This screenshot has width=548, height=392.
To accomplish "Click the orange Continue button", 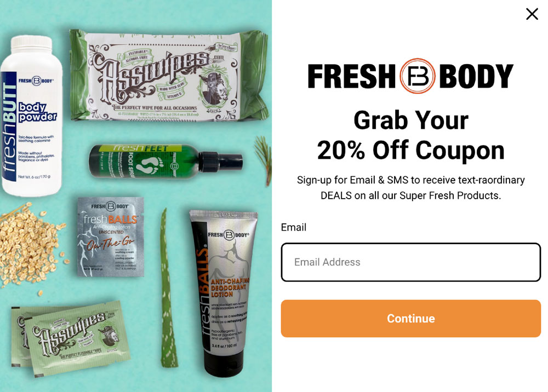I will [410, 318].
